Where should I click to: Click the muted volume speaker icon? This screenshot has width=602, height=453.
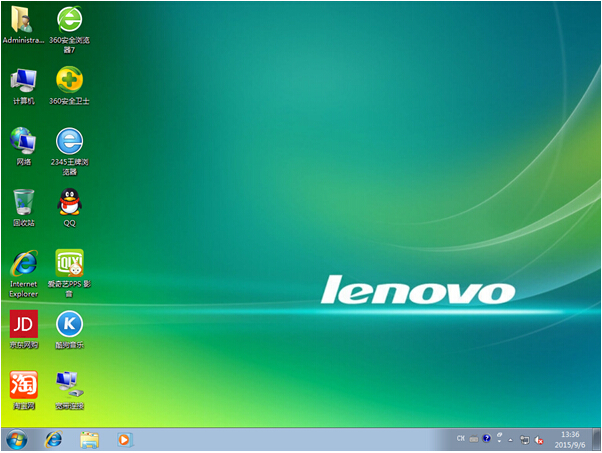coord(539,440)
